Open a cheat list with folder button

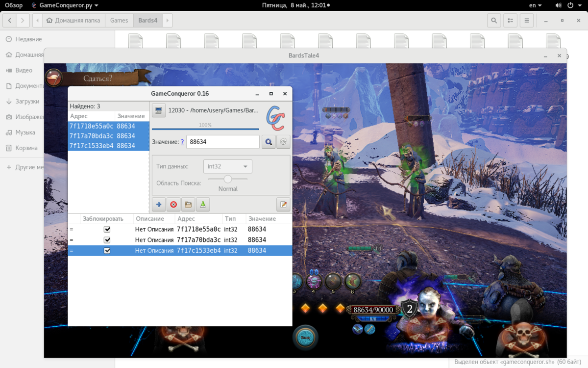point(188,204)
